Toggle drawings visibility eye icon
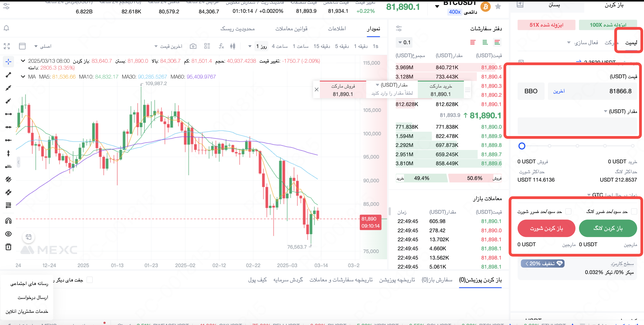644x325 pixels. (x=8, y=234)
